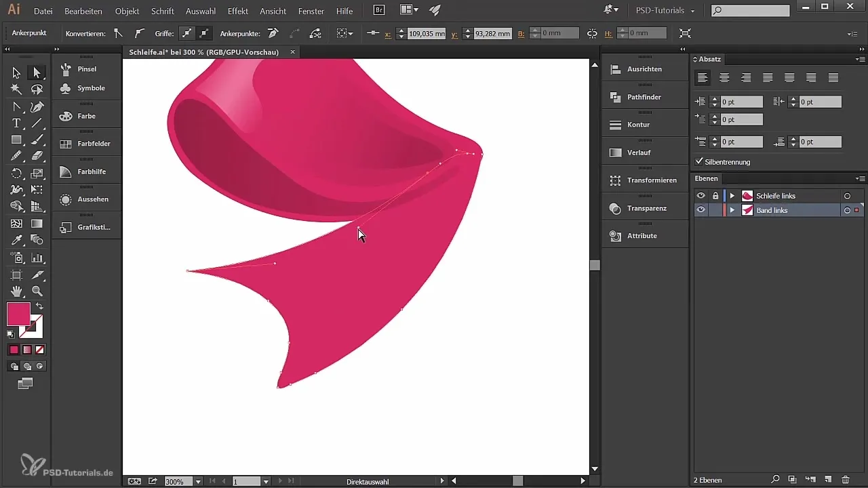Select the Direct Selection tool
The height and width of the screenshot is (488, 868).
[37, 73]
